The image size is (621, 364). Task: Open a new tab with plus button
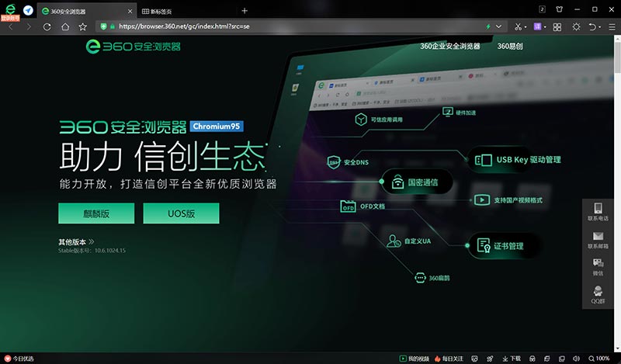tap(245, 10)
